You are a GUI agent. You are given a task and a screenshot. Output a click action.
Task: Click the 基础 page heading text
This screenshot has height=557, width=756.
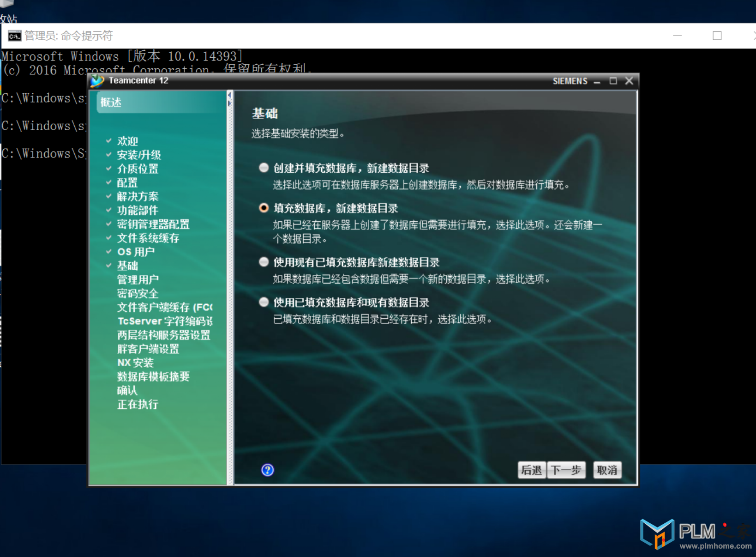265,113
